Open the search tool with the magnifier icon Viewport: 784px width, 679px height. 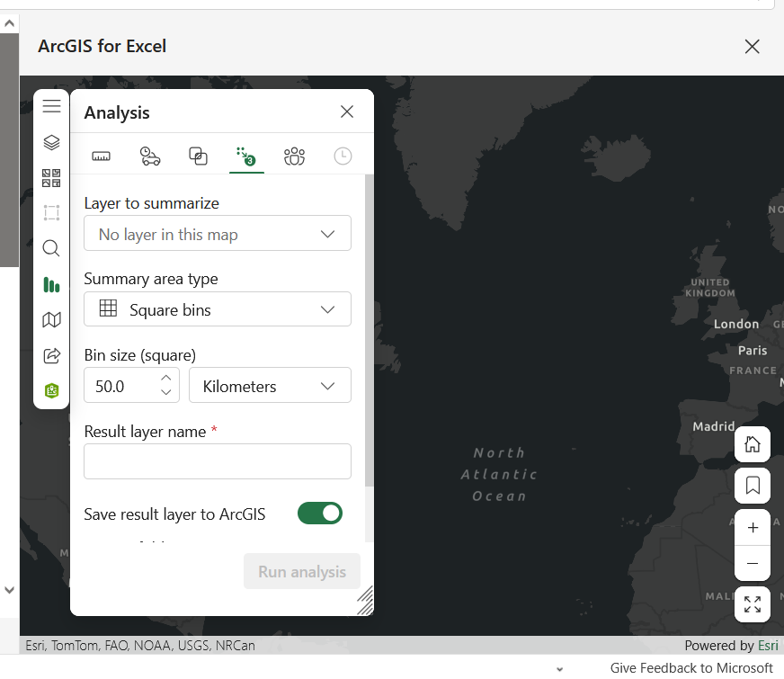51,248
